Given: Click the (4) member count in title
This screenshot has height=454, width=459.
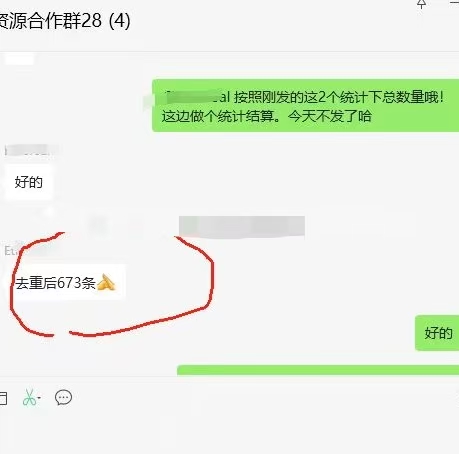Looking at the screenshot, I should [120, 21].
